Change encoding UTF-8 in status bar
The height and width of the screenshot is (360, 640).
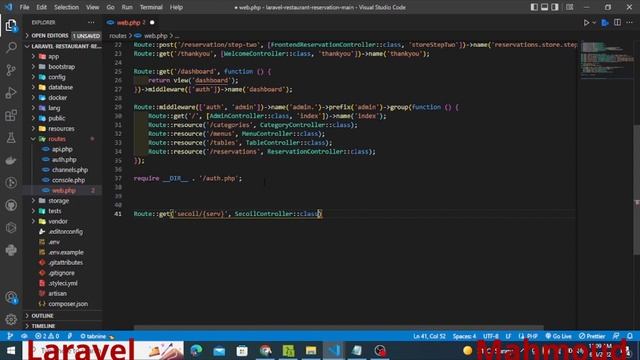click(x=491, y=336)
